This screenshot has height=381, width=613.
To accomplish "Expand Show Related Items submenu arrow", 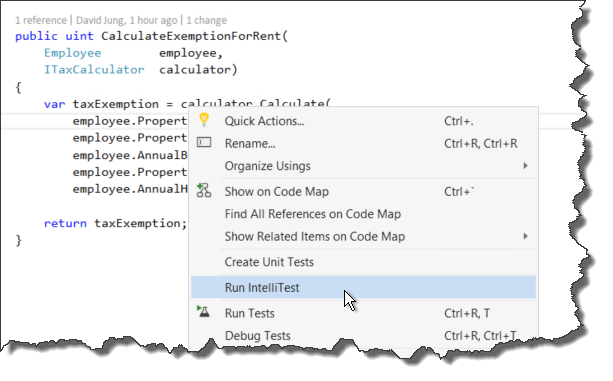I will click(525, 236).
